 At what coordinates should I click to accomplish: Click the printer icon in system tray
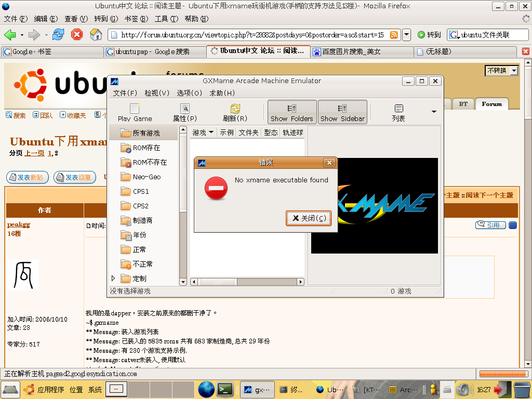coord(447,390)
